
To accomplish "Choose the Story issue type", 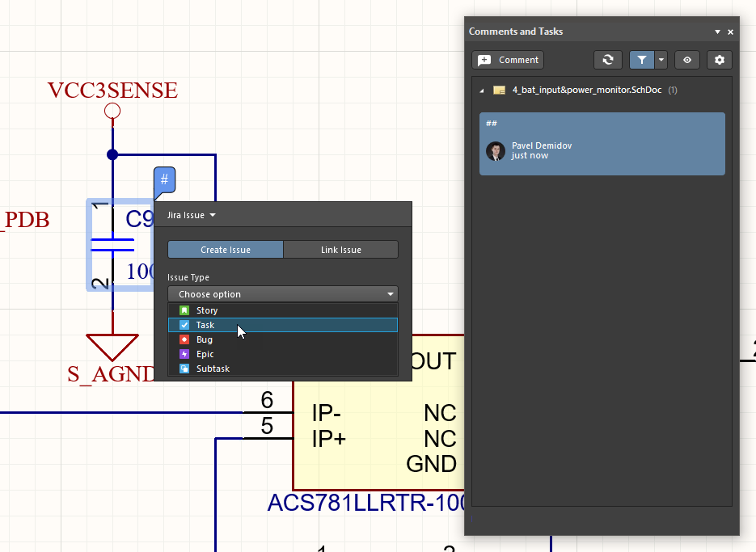I will tap(282, 310).
